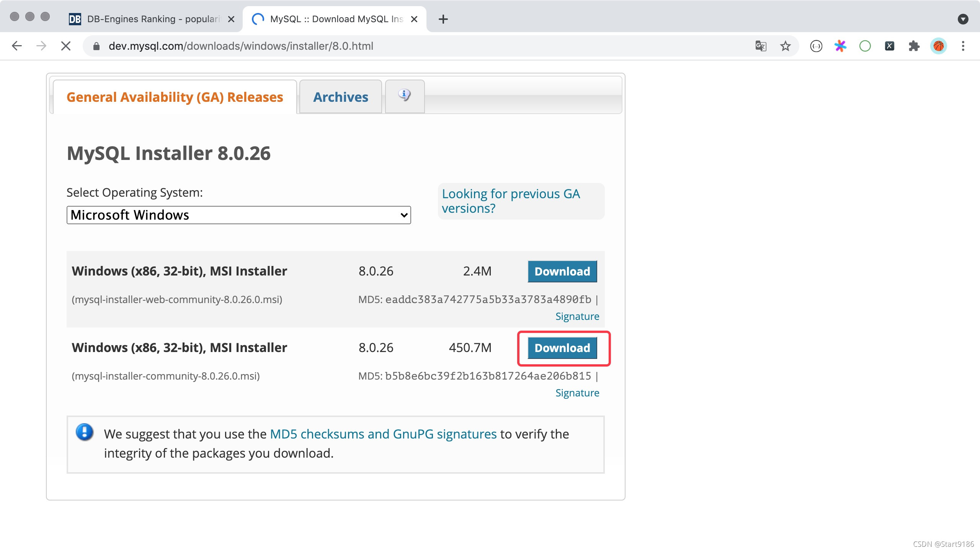Download the 450.7M community MSI installer

[x=562, y=348]
